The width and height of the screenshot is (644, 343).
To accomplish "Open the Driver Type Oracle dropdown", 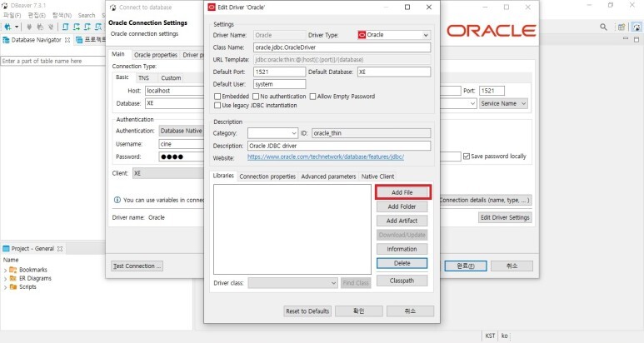I will pos(394,35).
